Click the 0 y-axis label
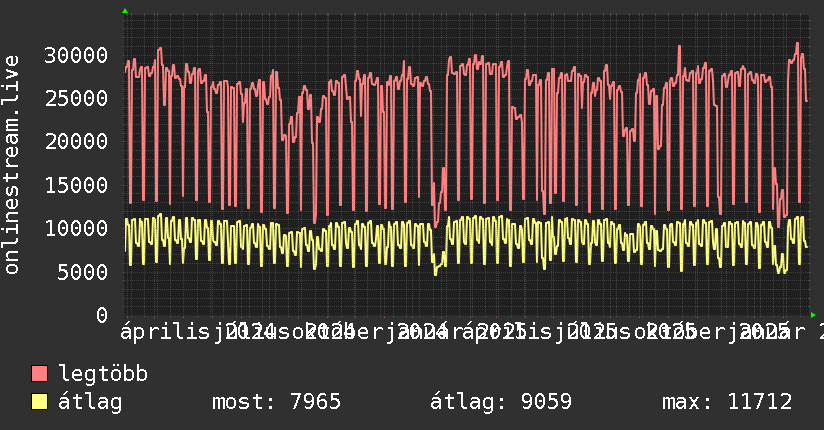Screen dimensions: 824x430 (x=102, y=315)
